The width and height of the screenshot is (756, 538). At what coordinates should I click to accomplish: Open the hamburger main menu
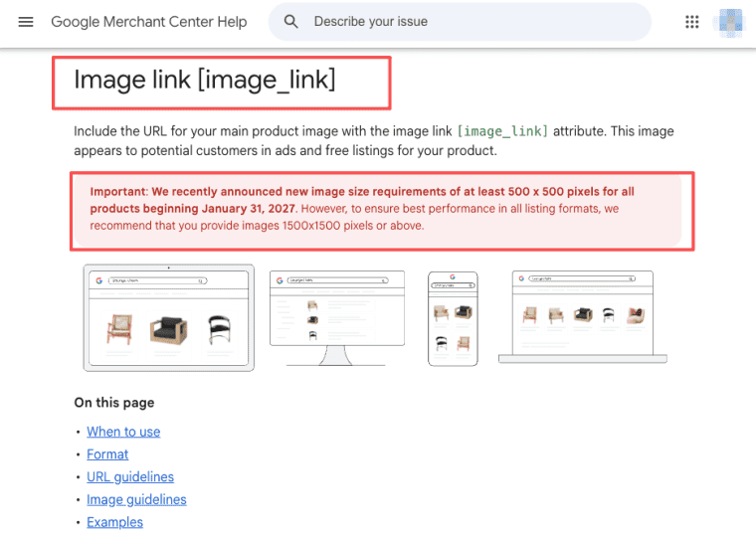pyautogui.click(x=26, y=22)
